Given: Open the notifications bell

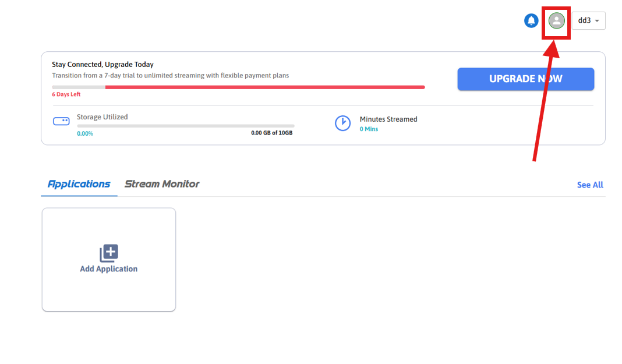Looking at the screenshot, I should pyautogui.click(x=531, y=21).
